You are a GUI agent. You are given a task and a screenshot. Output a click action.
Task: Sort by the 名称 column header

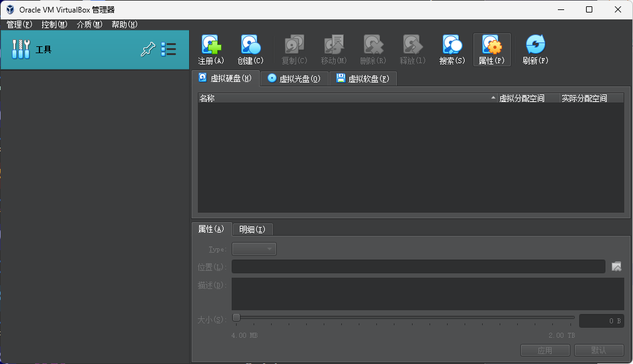click(x=344, y=98)
